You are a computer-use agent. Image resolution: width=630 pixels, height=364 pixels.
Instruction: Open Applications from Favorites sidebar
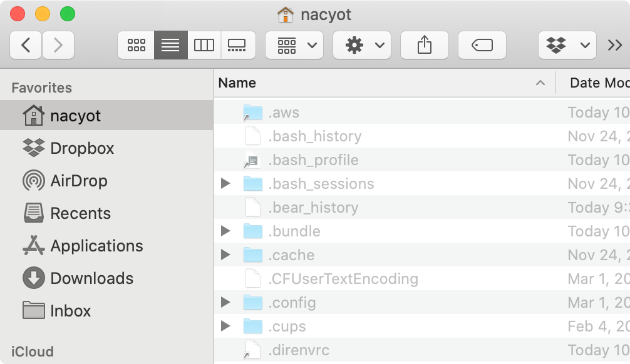96,246
